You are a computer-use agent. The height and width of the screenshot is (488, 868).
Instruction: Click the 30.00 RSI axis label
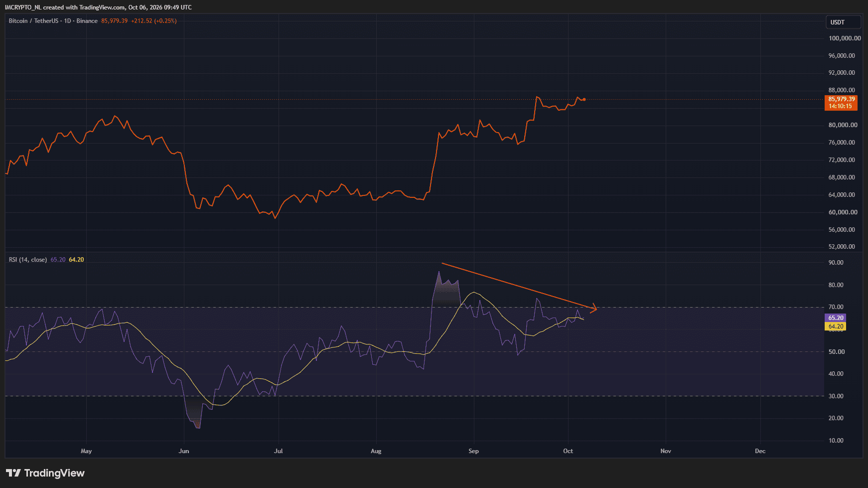pyautogui.click(x=836, y=396)
